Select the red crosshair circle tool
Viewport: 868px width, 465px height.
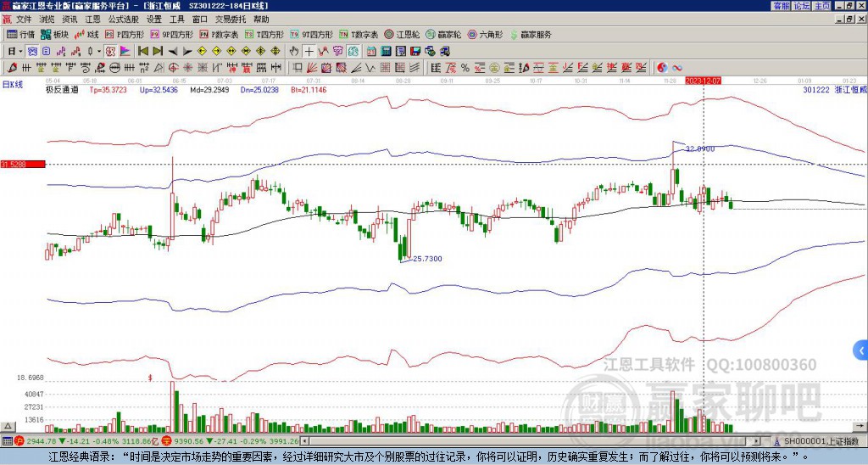pos(173,68)
